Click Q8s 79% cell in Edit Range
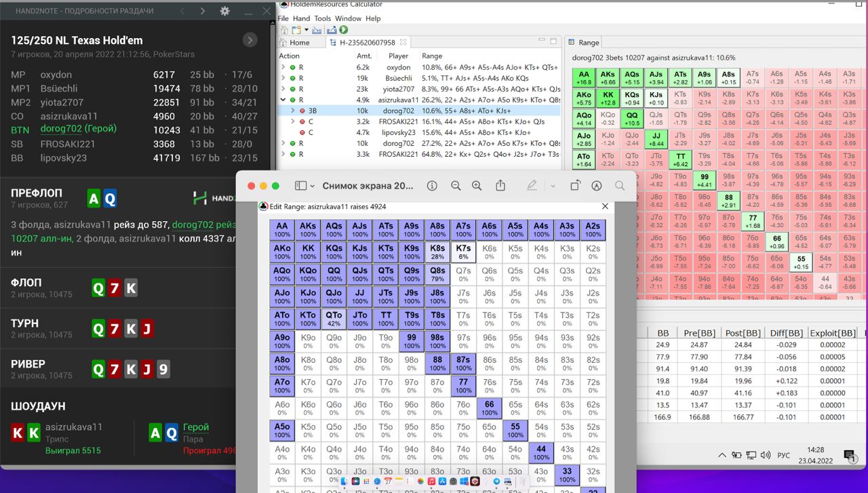The height and width of the screenshot is (493, 868). tap(437, 274)
